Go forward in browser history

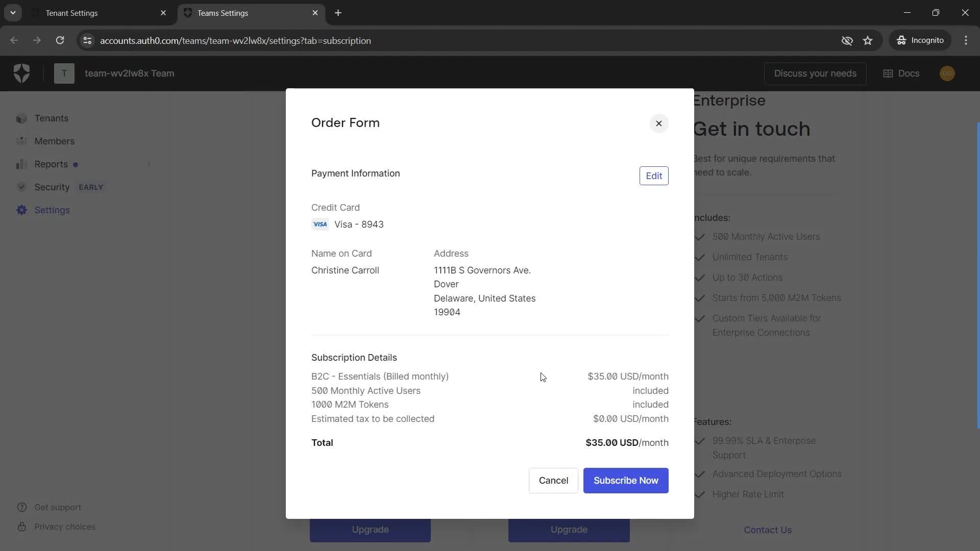coord(37,40)
